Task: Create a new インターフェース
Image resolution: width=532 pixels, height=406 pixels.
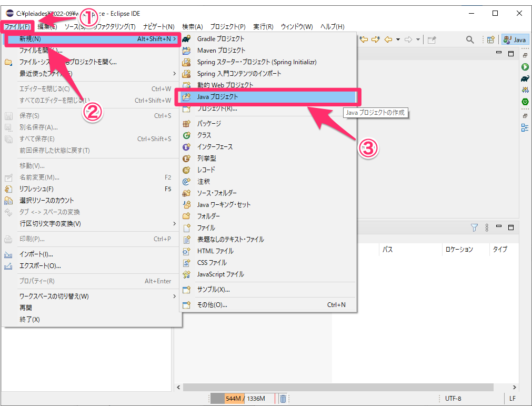Action: [x=268, y=146]
